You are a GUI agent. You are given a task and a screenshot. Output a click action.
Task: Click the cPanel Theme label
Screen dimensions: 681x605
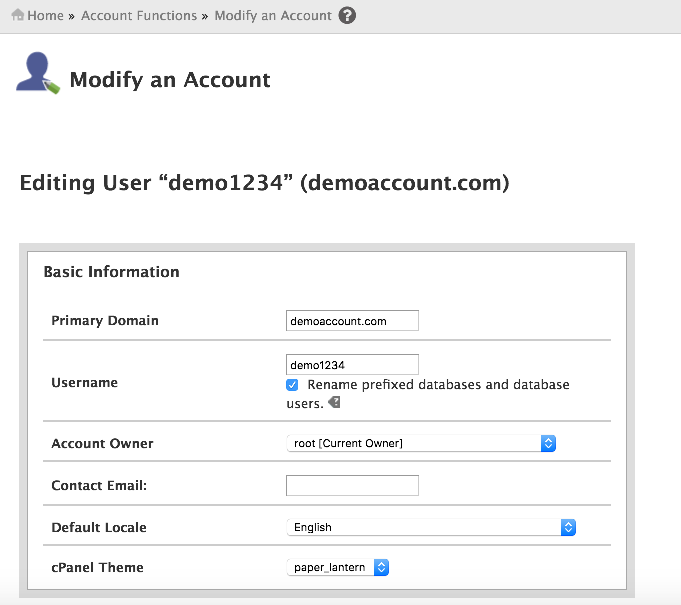point(97,567)
